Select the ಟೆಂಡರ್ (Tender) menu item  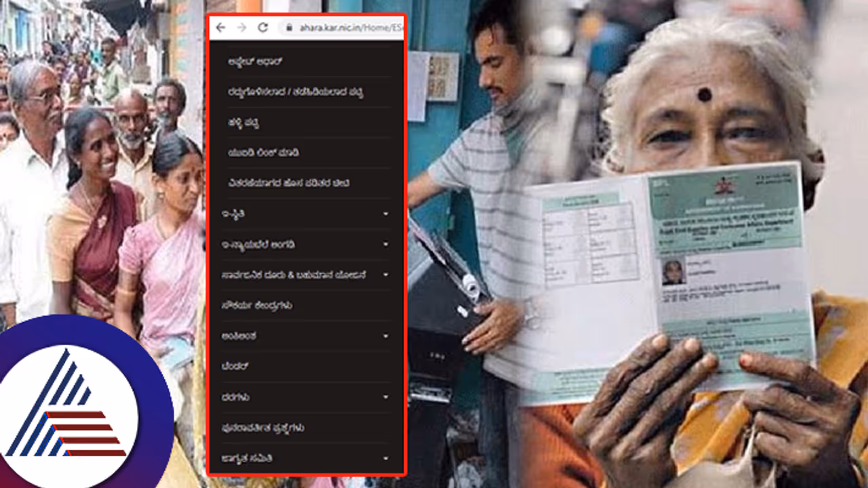pos(235,367)
